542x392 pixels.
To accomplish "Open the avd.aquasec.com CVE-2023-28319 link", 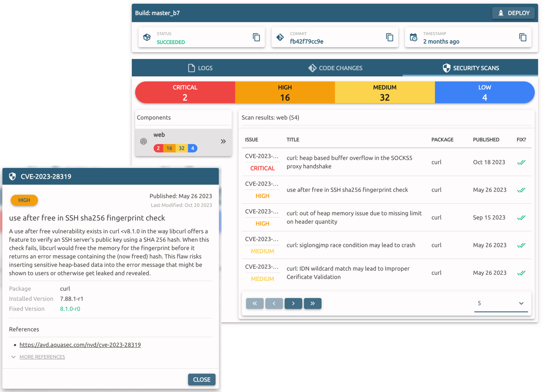I will point(80,345).
